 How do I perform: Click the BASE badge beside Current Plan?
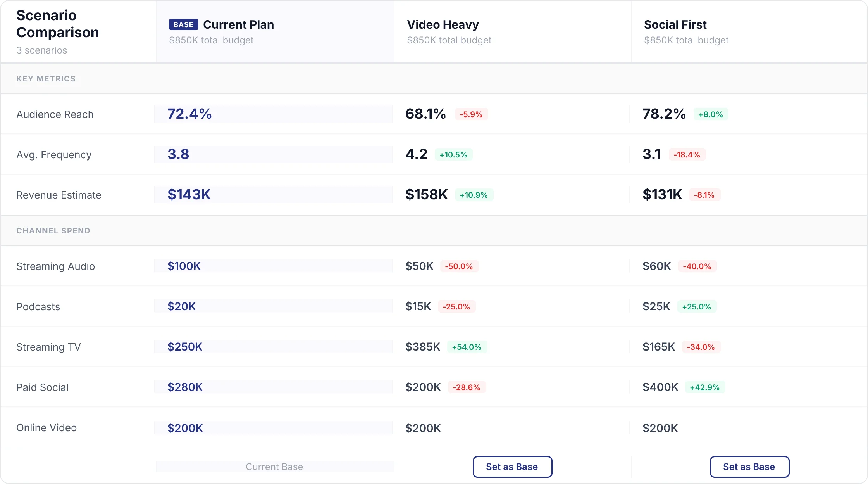point(183,24)
